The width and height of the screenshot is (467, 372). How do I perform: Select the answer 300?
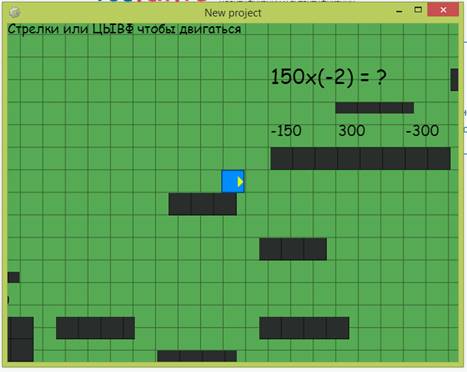tap(352, 131)
